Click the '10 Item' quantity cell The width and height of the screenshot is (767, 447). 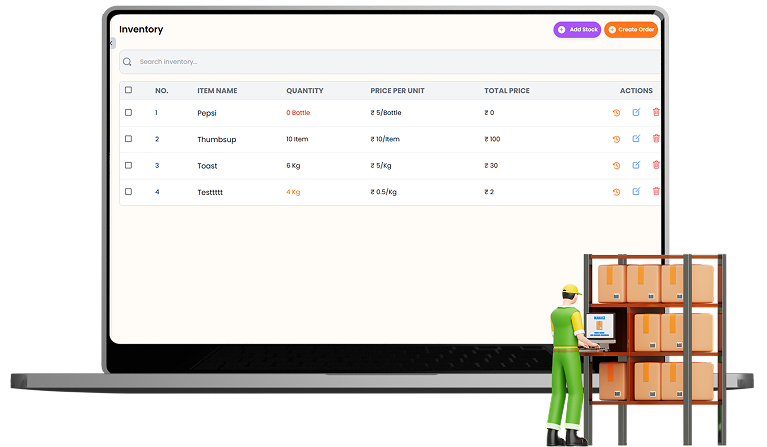[x=297, y=139]
